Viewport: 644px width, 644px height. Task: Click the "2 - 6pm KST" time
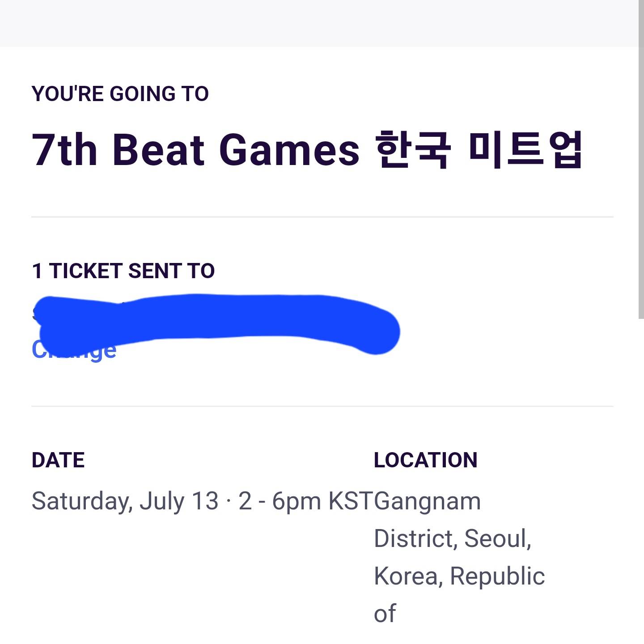[305, 501]
